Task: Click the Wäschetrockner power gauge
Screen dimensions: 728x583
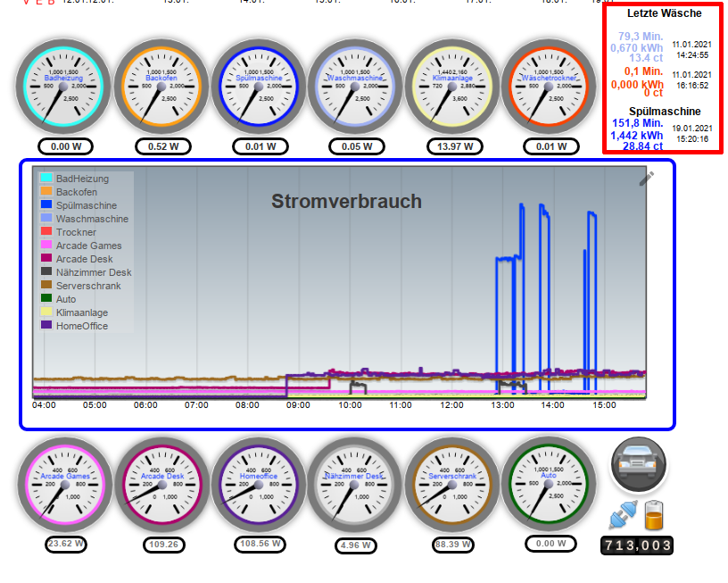Action: [549, 87]
